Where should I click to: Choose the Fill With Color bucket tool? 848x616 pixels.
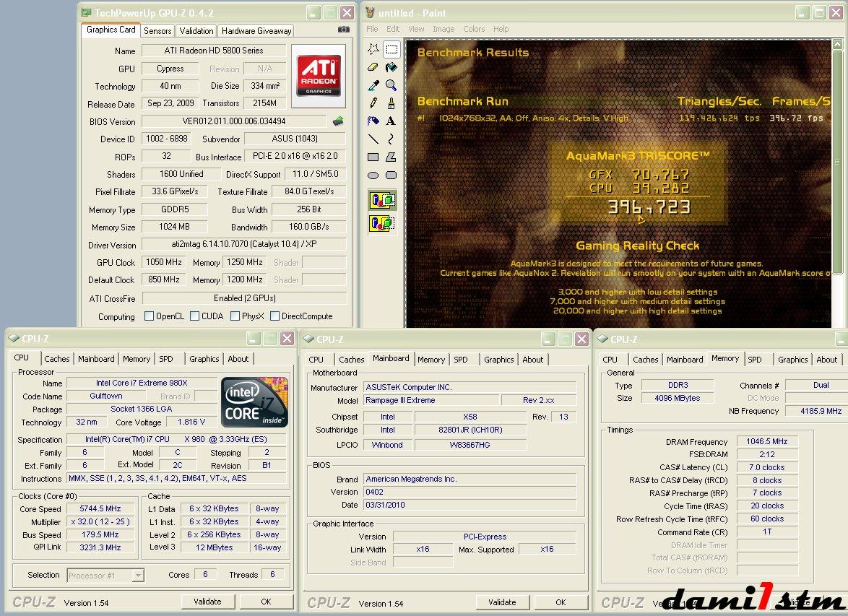point(391,67)
